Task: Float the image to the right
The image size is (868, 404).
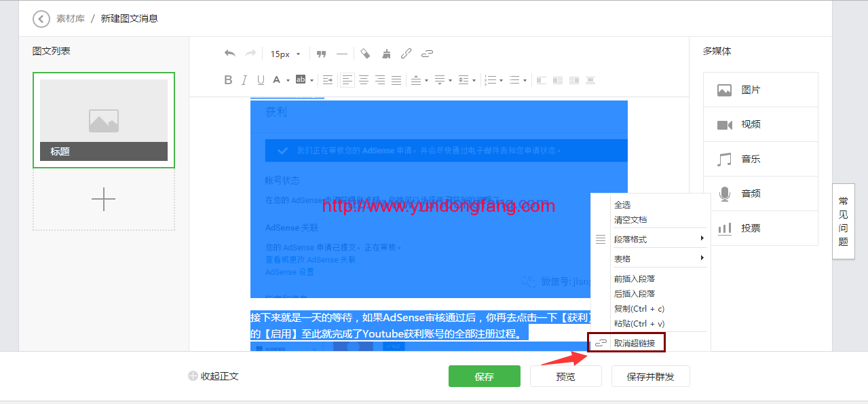Action: (574, 80)
